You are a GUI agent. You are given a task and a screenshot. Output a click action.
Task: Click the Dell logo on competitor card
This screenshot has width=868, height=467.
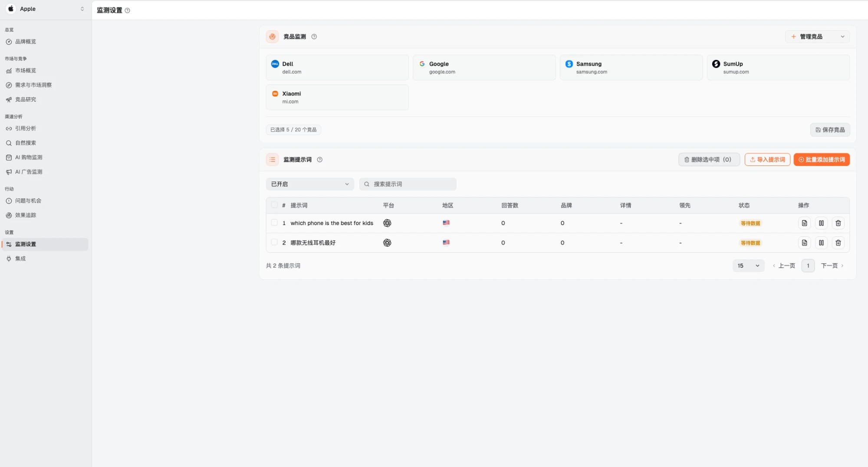pyautogui.click(x=275, y=64)
